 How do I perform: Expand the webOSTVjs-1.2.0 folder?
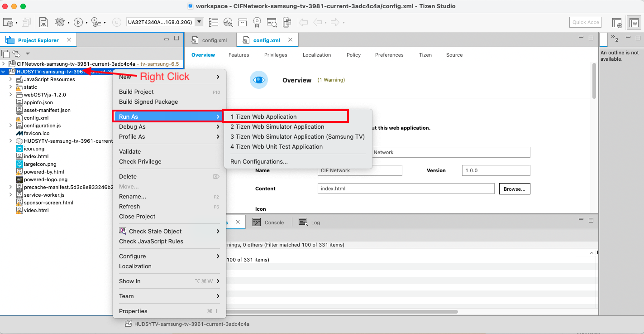coord(11,95)
